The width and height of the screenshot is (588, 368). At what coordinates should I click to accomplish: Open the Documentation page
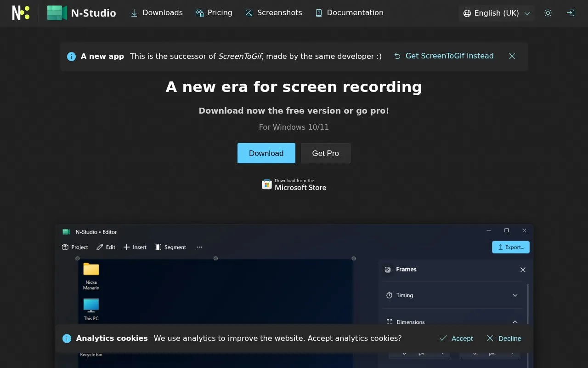pyautogui.click(x=349, y=13)
